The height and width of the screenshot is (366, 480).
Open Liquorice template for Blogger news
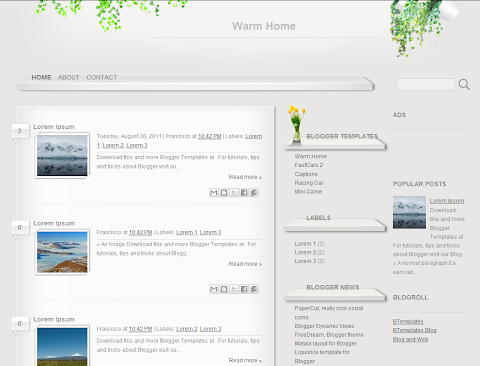322,356
